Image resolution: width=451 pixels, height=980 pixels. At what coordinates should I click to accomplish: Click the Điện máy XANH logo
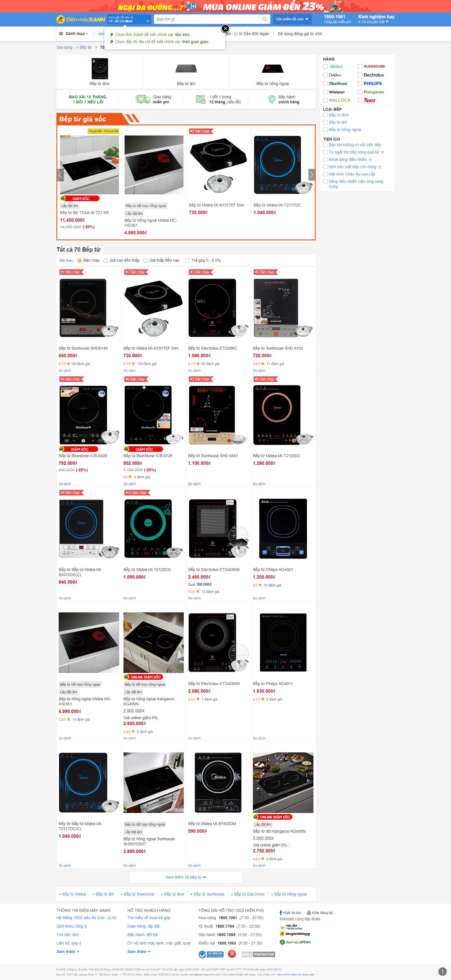click(x=81, y=19)
